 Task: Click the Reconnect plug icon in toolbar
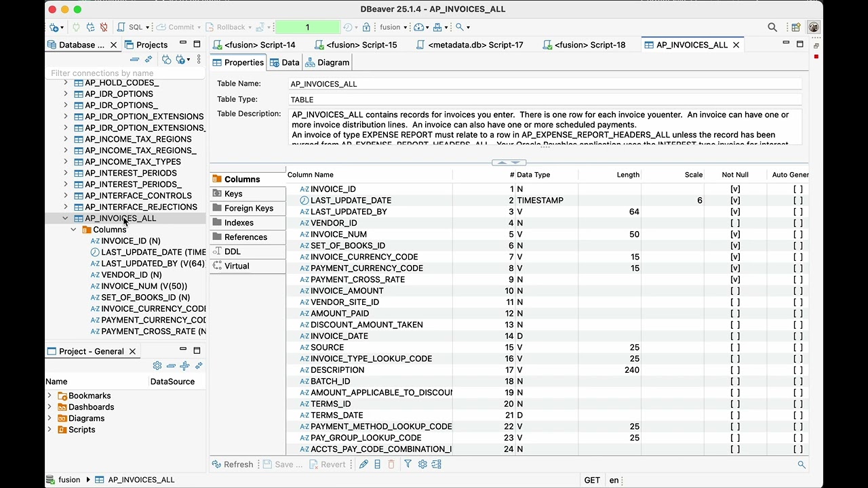click(x=90, y=27)
